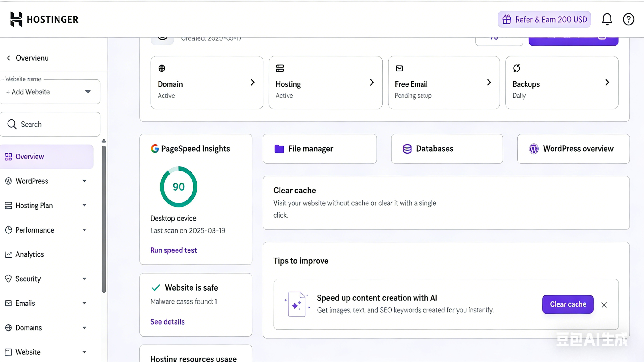Click the Hosting server icon
This screenshot has height=362, width=644.
pyautogui.click(x=280, y=68)
